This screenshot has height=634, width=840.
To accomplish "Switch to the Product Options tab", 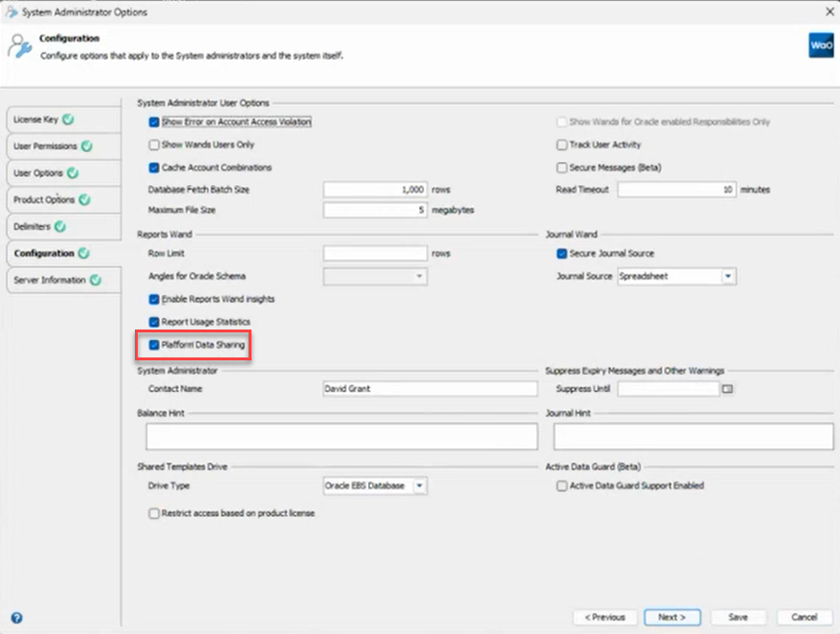I will 64,199.
